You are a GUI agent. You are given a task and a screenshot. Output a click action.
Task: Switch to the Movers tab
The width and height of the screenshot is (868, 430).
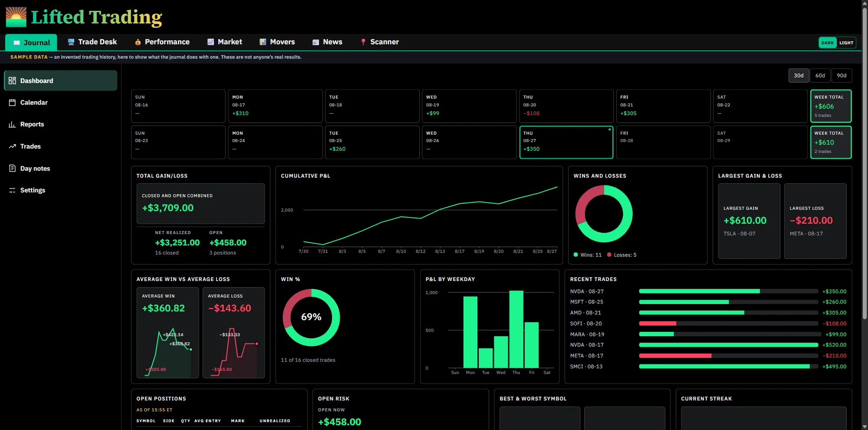point(277,42)
